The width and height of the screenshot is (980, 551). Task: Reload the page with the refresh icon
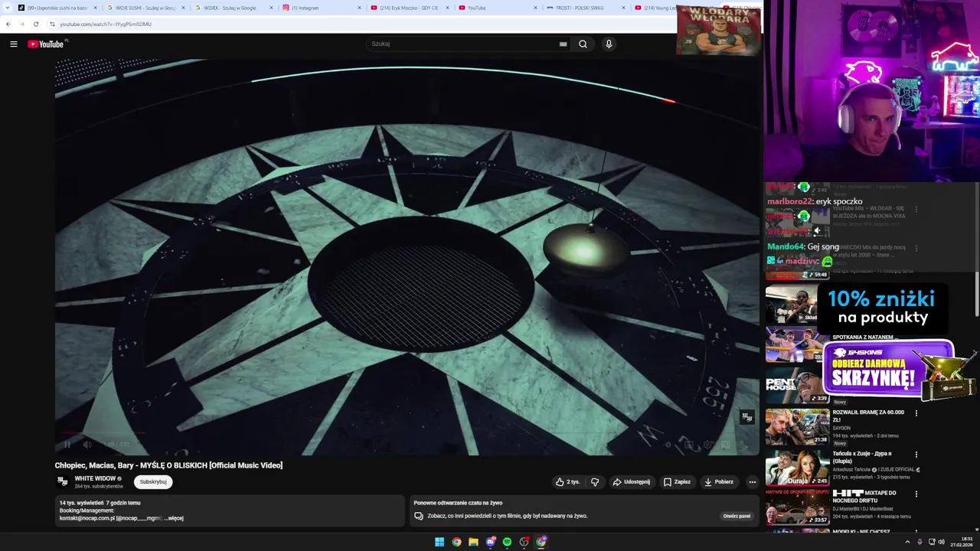point(35,24)
